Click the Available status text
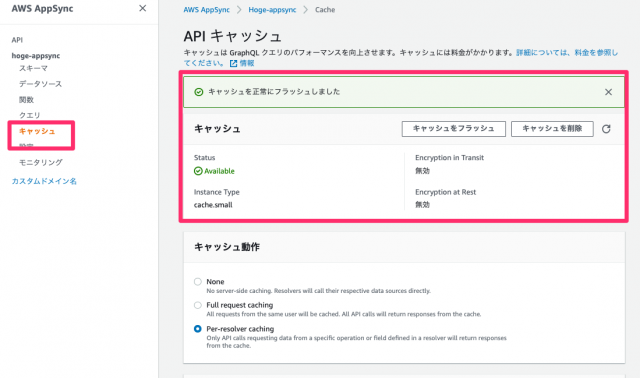Viewport: 640px width, 378px height. coord(220,171)
